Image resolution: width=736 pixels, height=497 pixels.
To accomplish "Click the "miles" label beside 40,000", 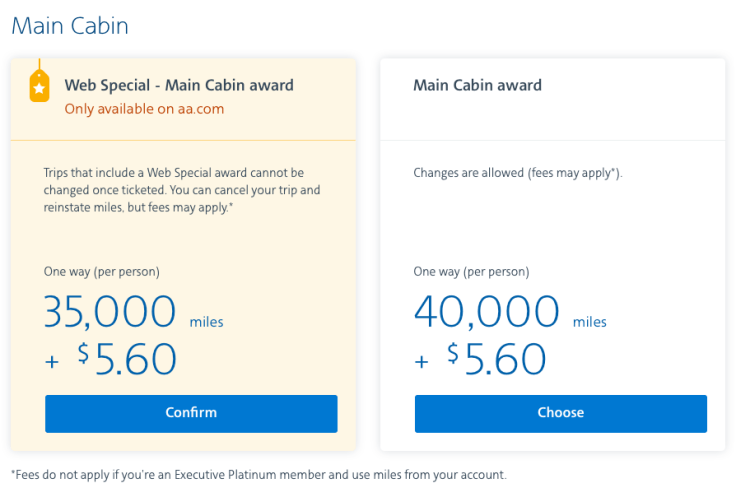I will tap(589, 322).
